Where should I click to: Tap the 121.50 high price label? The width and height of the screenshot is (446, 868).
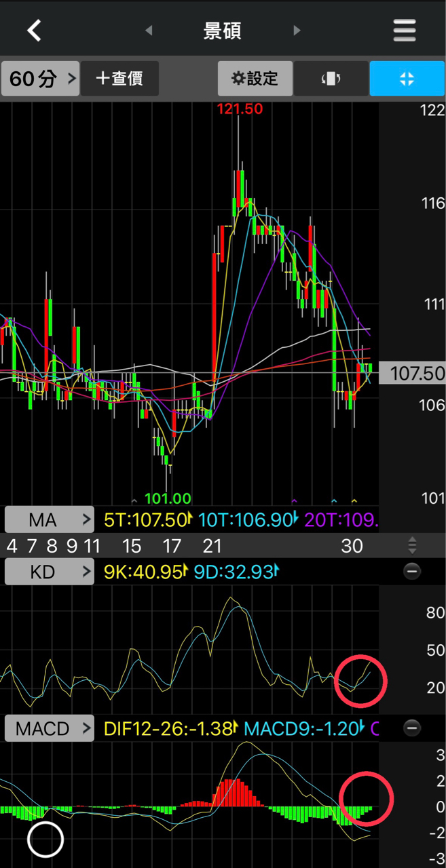pos(240,108)
